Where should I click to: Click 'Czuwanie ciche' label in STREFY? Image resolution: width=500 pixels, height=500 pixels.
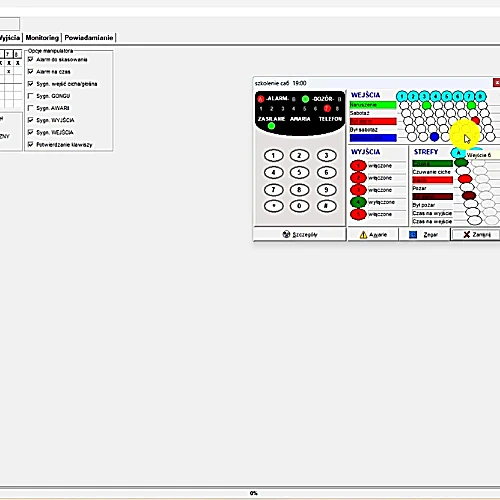432,172
